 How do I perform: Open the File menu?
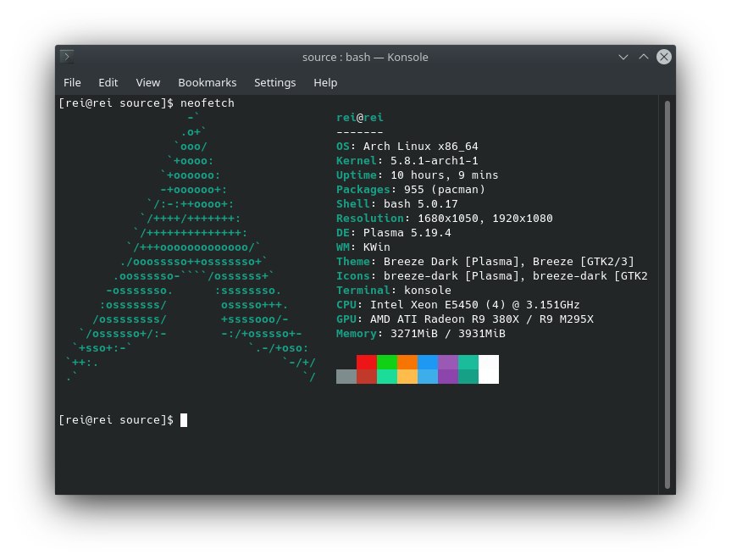point(72,82)
